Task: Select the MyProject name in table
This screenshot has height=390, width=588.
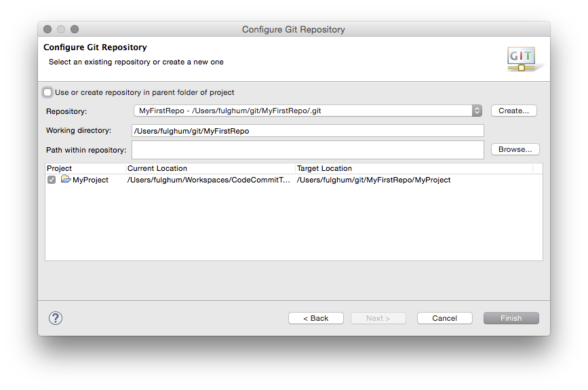Action: pyautogui.click(x=90, y=180)
